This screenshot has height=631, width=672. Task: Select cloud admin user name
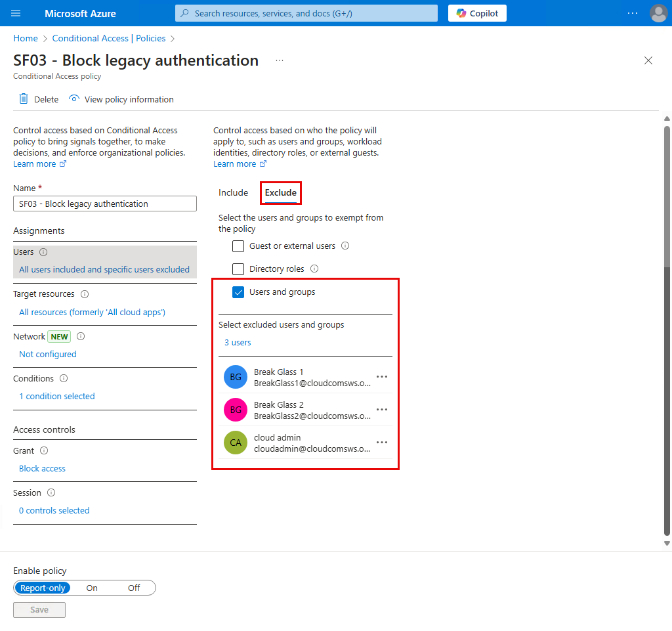pos(278,437)
